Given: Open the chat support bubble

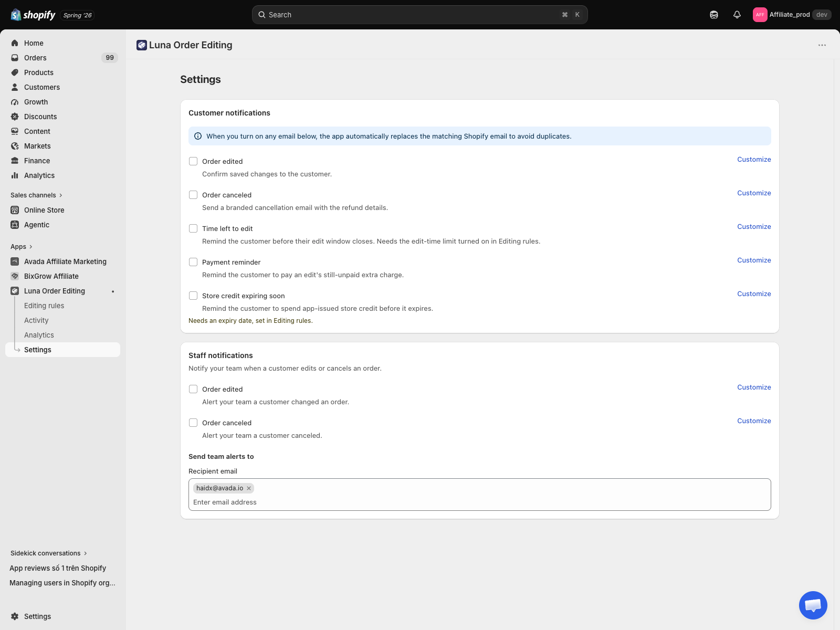Looking at the screenshot, I should click(x=813, y=605).
